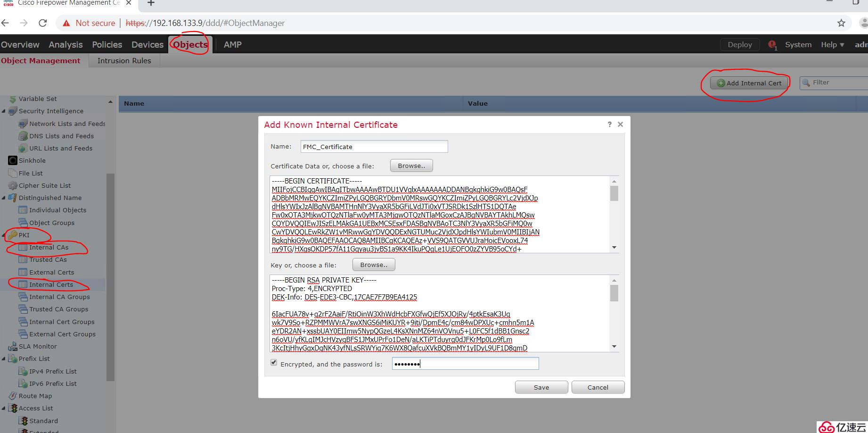Viewport: 868px width, 433px height.
Task: Switch to Object Management tab
Action: pyautogui.click(x=41, y=61)
